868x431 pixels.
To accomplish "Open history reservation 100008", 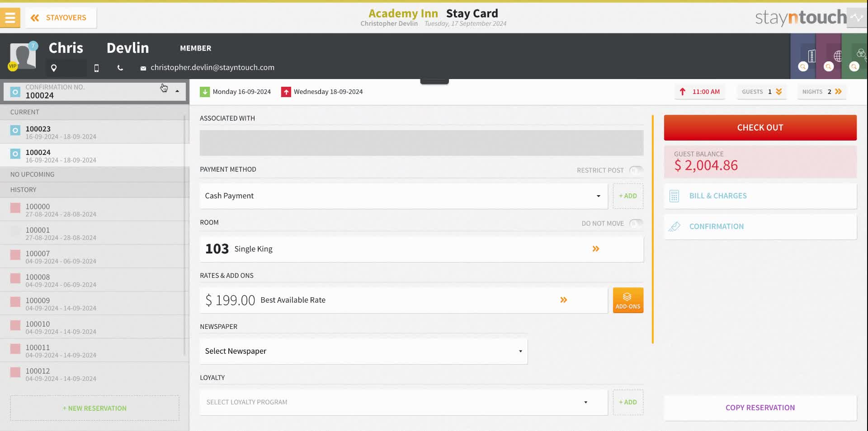I will pos(92,280).
